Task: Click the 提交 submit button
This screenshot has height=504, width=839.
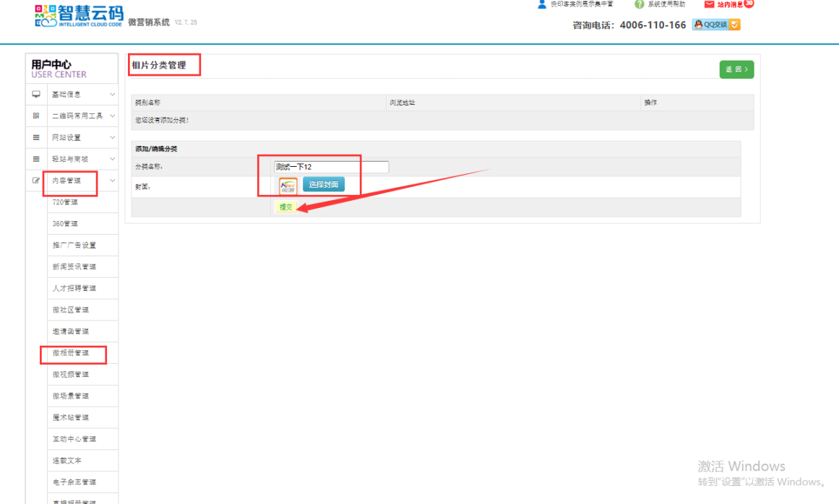Action: [x=286, y=207]
